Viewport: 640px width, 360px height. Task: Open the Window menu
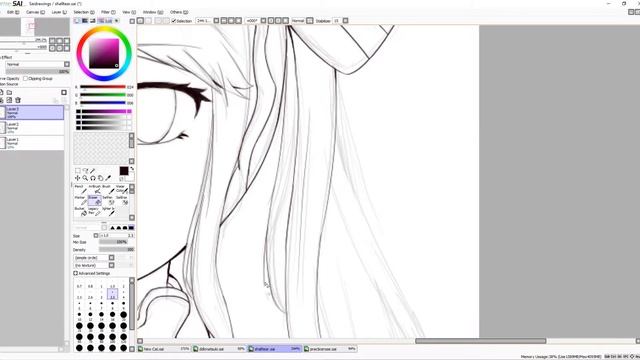[x=153, y=12]
